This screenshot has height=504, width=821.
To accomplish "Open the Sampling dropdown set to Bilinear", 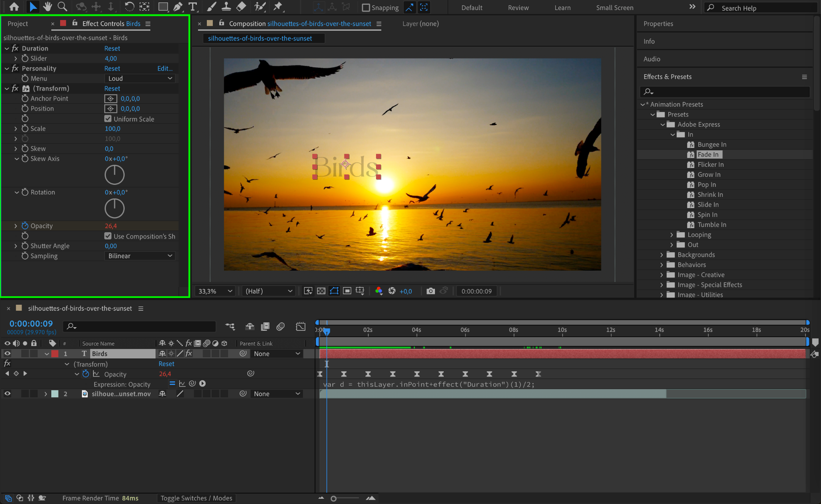I will pos(140,256).
